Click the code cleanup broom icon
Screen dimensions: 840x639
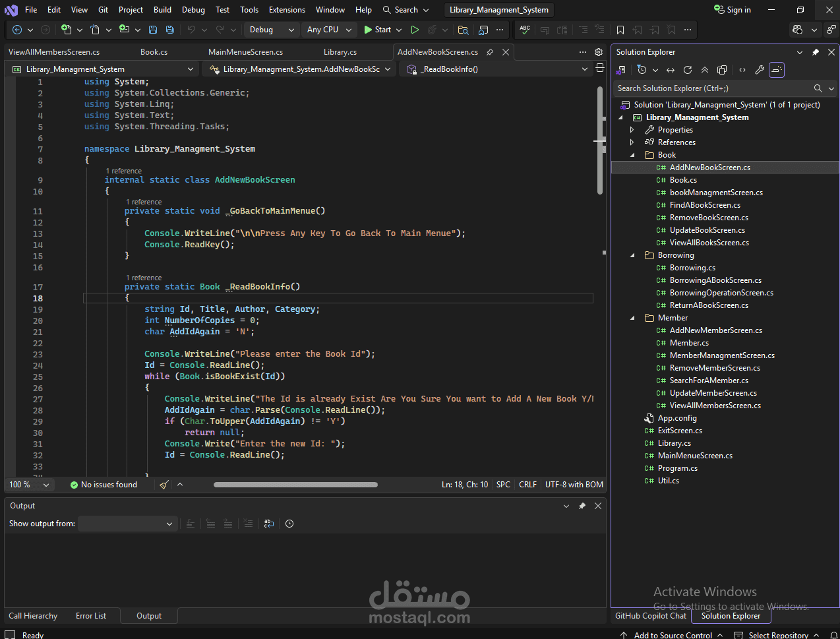pyautogui.click(x=164, y=485)
